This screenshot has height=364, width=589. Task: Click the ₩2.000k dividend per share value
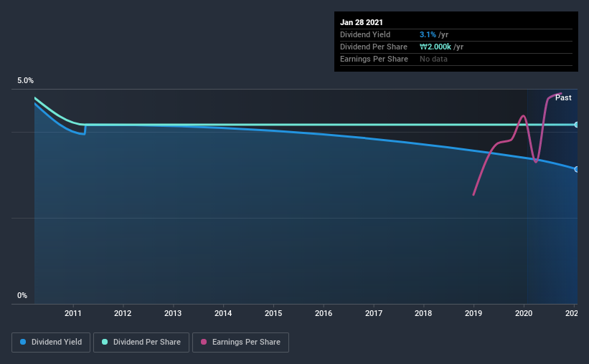pyautogui.click(x=435, y=47)
